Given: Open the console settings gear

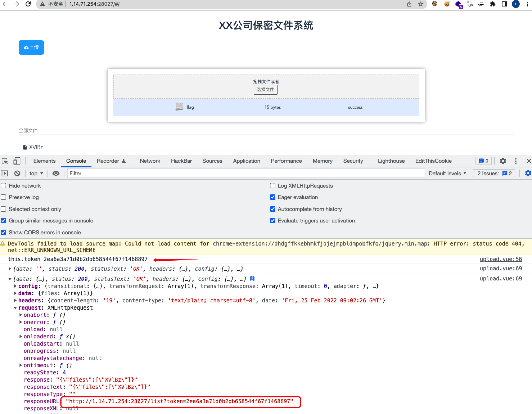Looking at the screenshot, I should pos(528,173).
